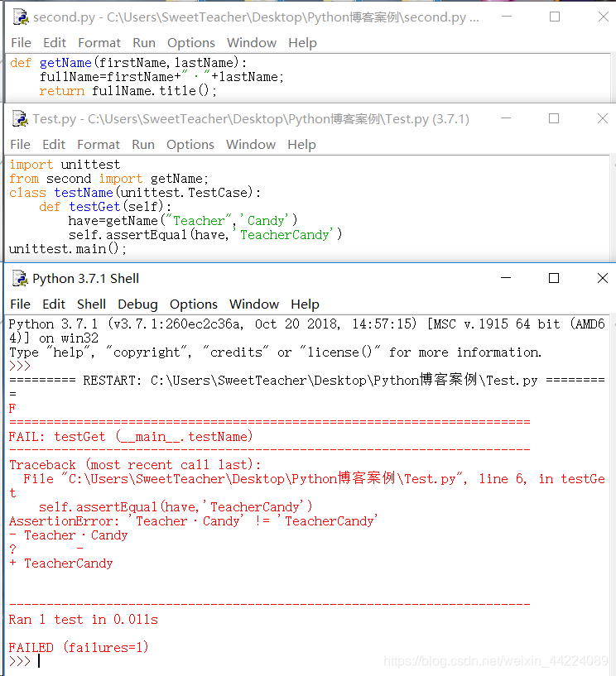
Task: Open File menu in second.py window
Action: click(x=21, y=43)
